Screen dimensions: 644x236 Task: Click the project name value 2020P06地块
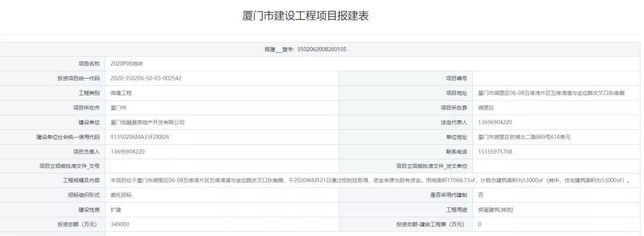(127, 64)
